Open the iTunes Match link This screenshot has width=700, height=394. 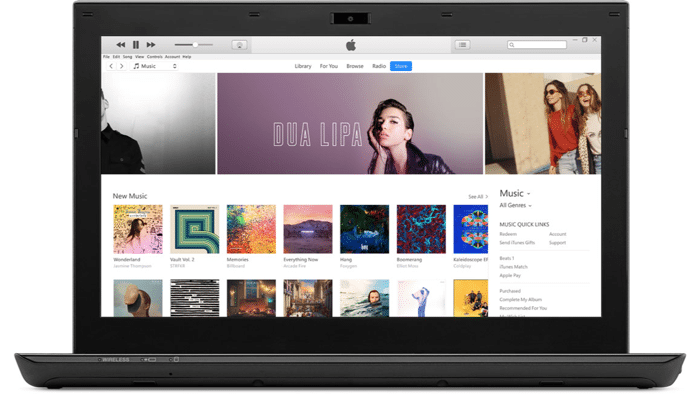(x=513, y=267)
